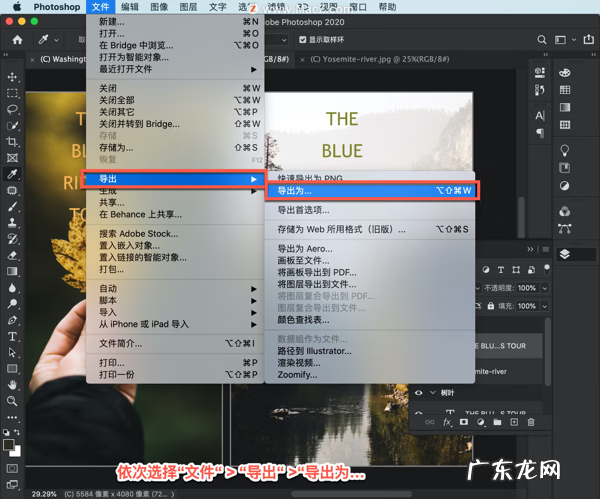Select the Gradient tool
600x499 pixels.
(12, 271)
